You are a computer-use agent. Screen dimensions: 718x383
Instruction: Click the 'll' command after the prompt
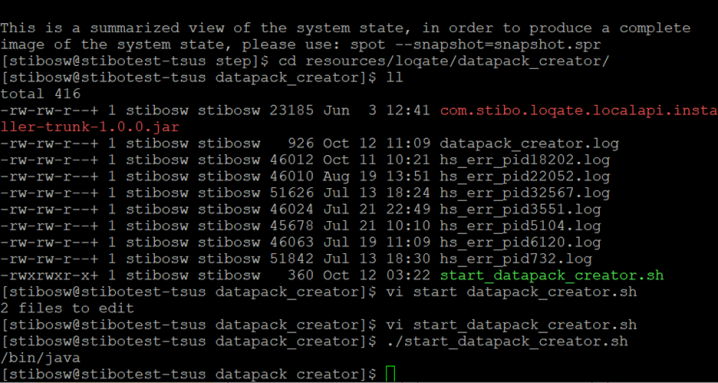[x=395, y=78]
